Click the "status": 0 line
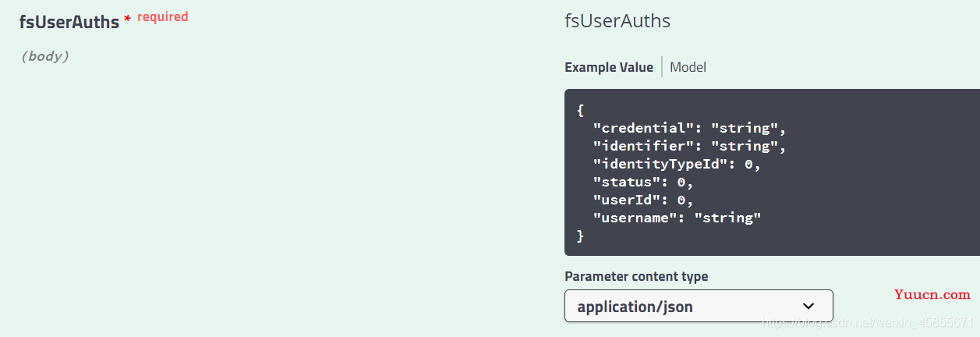This screenshot has height=337, width=980. (x=643, y=182)
